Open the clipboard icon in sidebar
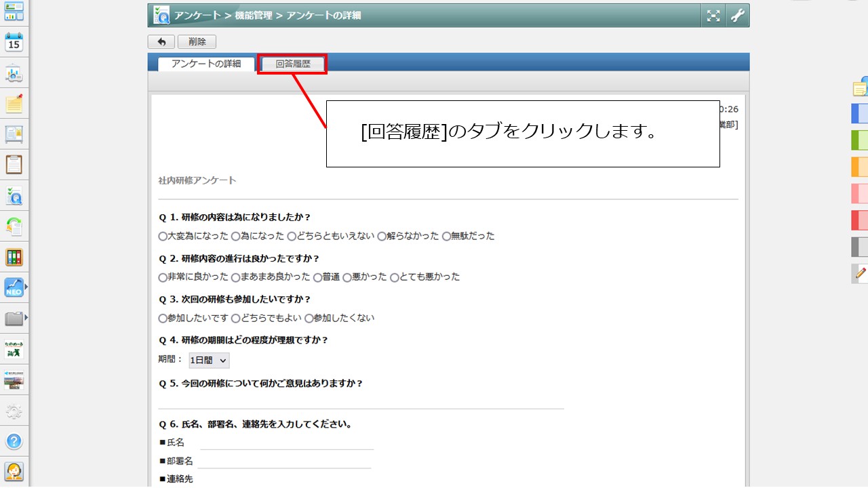The height and width of the screenshot is (488, 868). coord(14,165)
